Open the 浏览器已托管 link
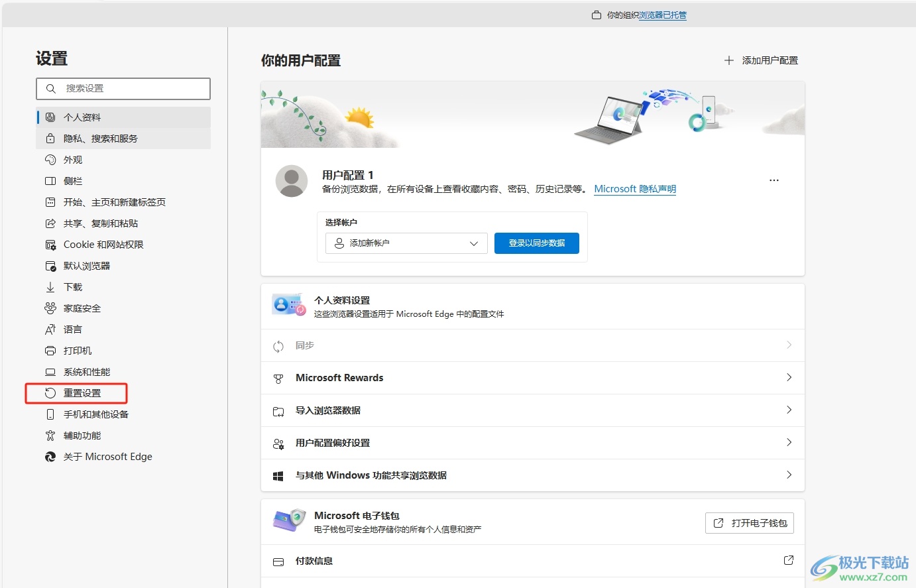The width and height of the screenshot is (916, 588). (x=663, y=15)
